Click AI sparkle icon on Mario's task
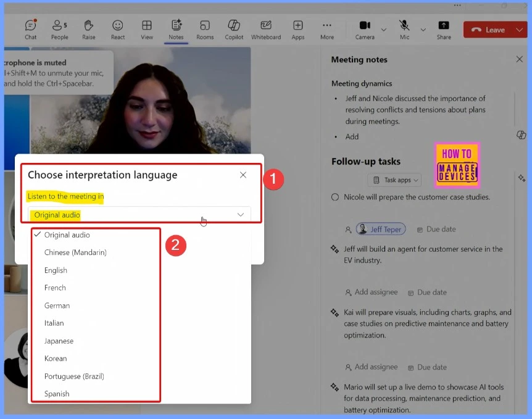 point(335,387)
